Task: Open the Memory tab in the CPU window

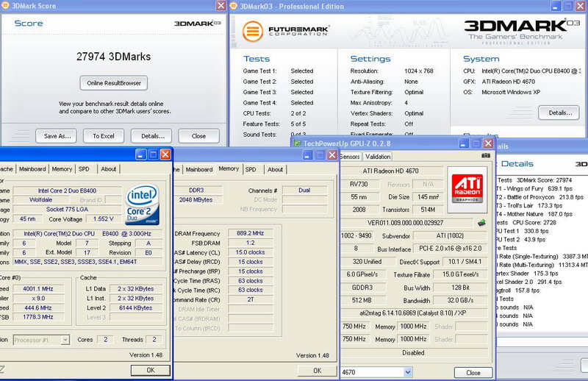Action: coord(62,169)
